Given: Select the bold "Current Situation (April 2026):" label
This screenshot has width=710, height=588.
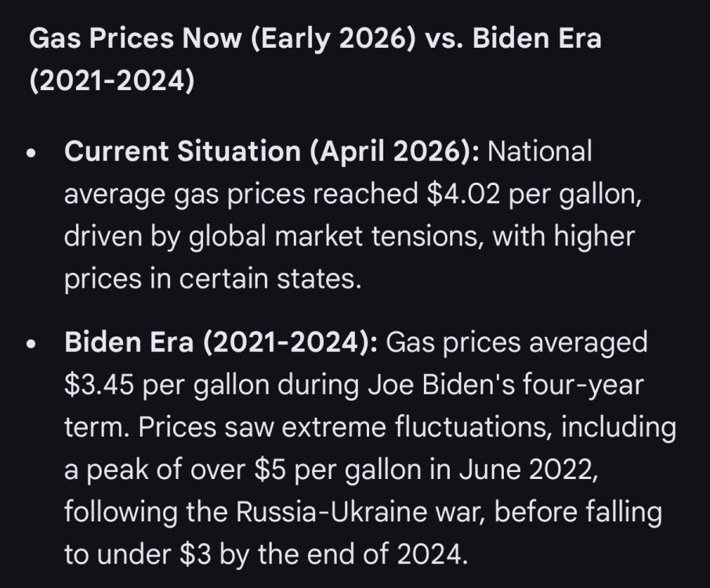Looking at the screenshot, I should point(272,151).
